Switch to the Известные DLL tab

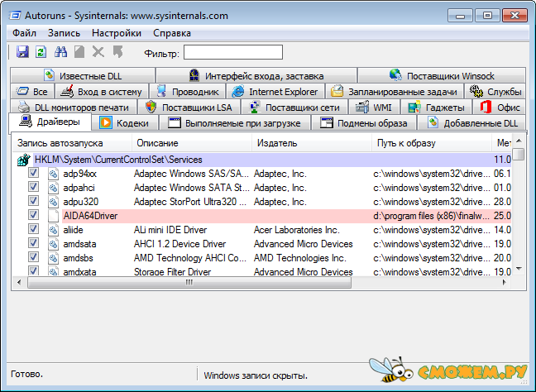(83, 75)
